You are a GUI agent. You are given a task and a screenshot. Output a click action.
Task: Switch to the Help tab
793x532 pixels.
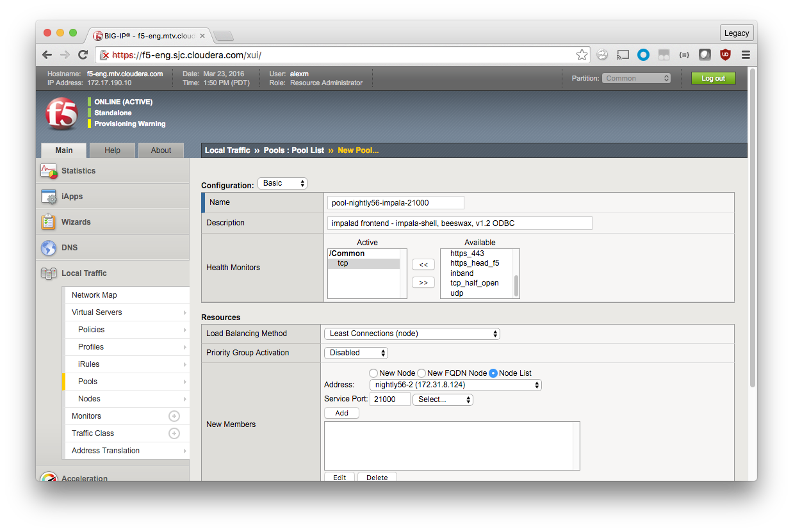[112, 150]
